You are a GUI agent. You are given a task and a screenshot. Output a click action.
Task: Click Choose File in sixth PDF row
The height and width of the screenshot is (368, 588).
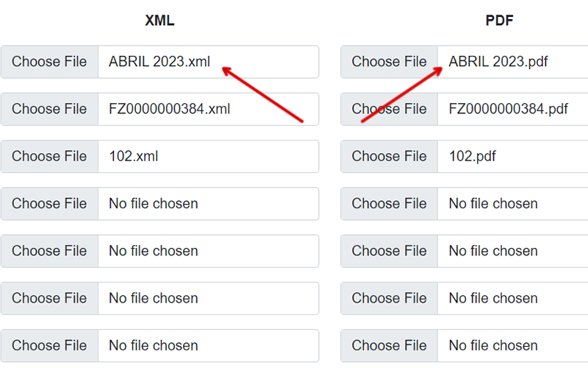(x=389, y=298)
